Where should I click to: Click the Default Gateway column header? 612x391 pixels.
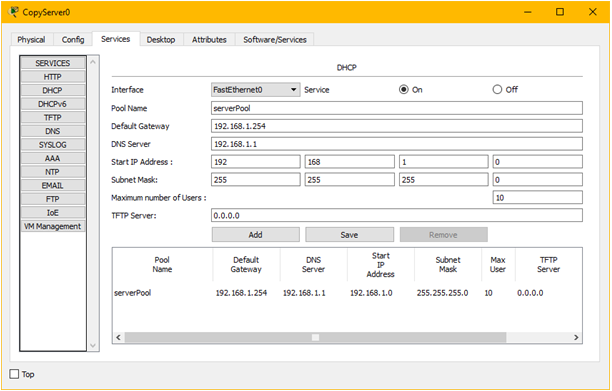click(246, 265)
